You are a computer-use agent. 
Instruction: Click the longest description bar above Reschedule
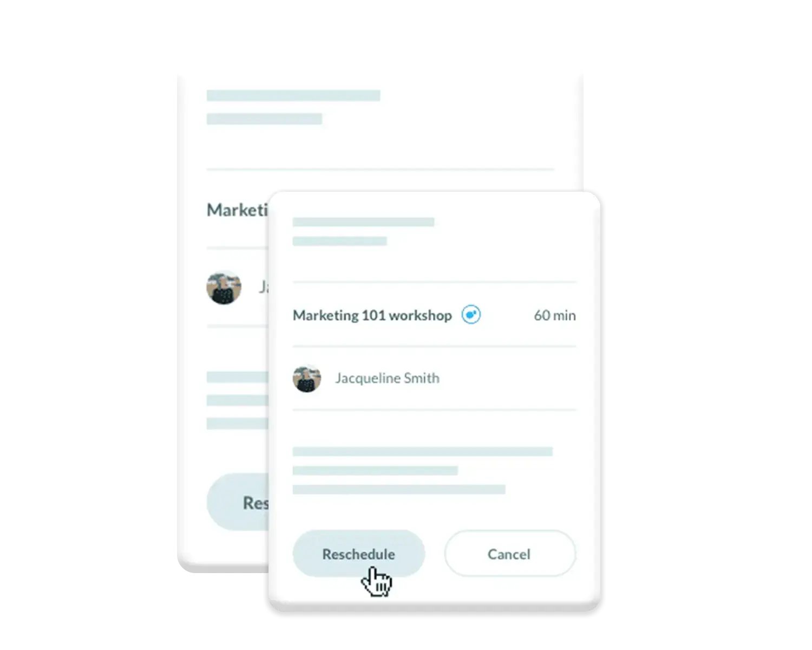point(422,451)
